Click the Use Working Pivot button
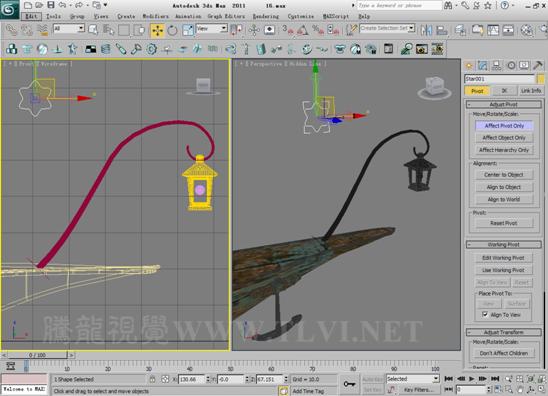 tap(503, 270)
